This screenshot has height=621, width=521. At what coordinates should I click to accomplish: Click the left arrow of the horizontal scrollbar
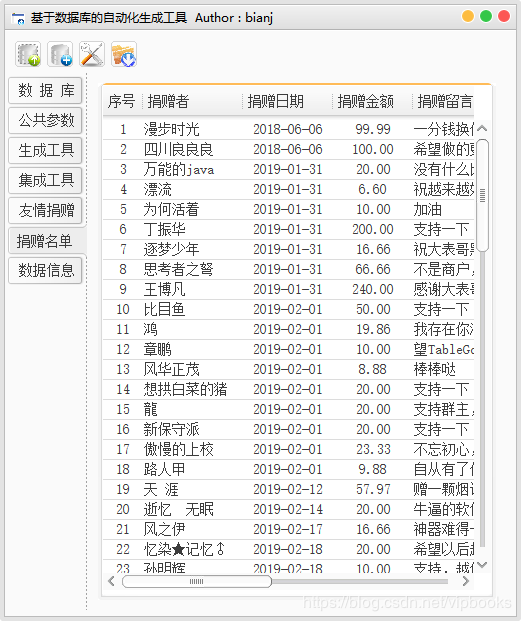(111, 581)
